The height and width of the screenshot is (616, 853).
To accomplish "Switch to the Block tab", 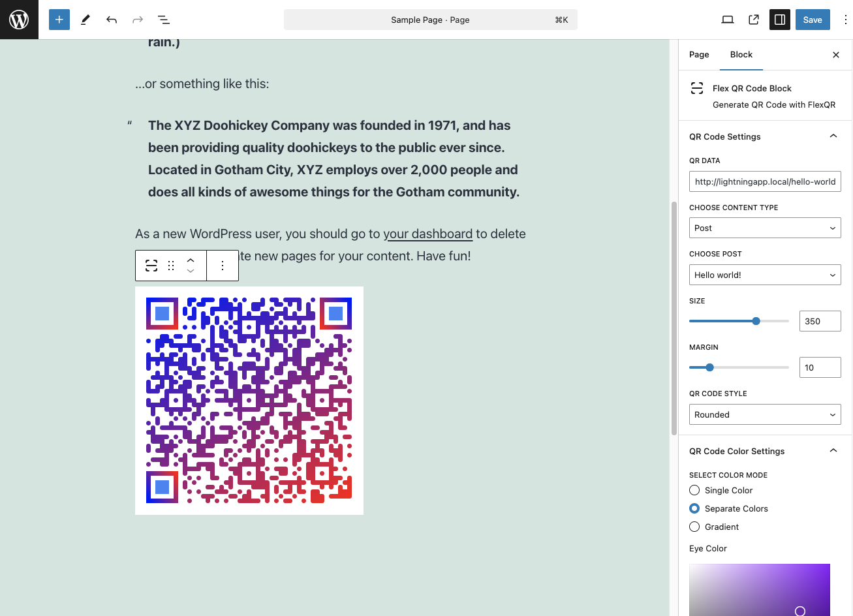I will click(741, 55).
